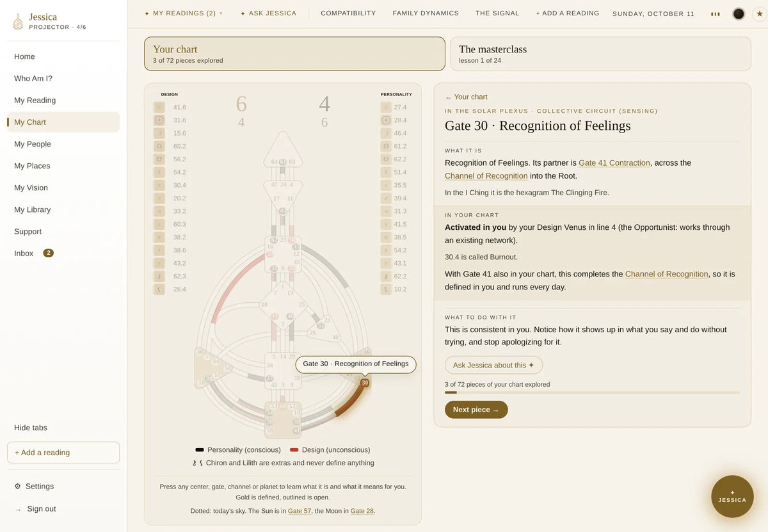Open The Signal in the top bar
The height and width of the screenshot is (532, 768).
(x=497, y=13)
